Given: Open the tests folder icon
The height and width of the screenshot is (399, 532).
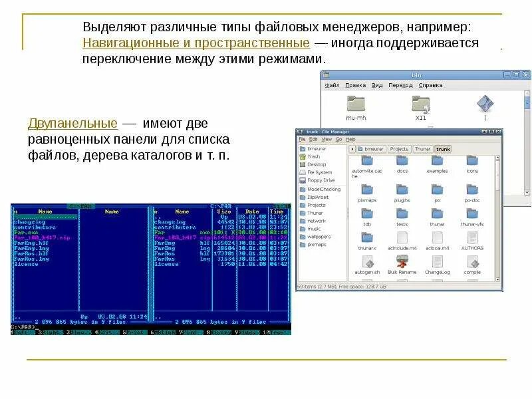Looking at the screenshot, I should pyautogui.click(x=402, y=214).
